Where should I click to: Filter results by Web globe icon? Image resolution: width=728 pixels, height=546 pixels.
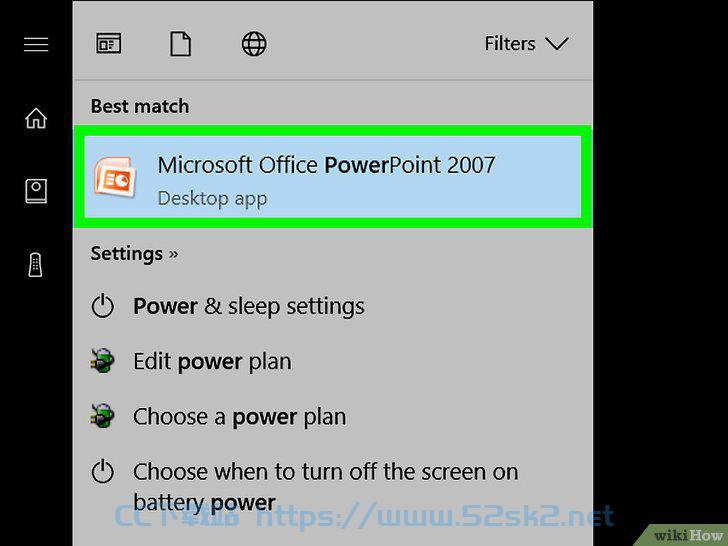coord(254,44)
